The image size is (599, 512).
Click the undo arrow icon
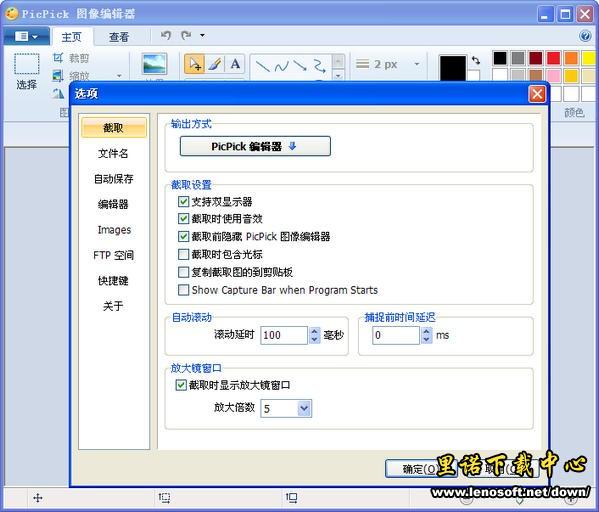[x=165, y=36]
